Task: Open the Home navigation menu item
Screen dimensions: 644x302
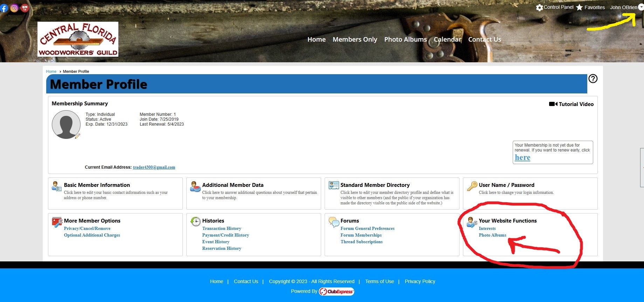Action: coord(317,40)
